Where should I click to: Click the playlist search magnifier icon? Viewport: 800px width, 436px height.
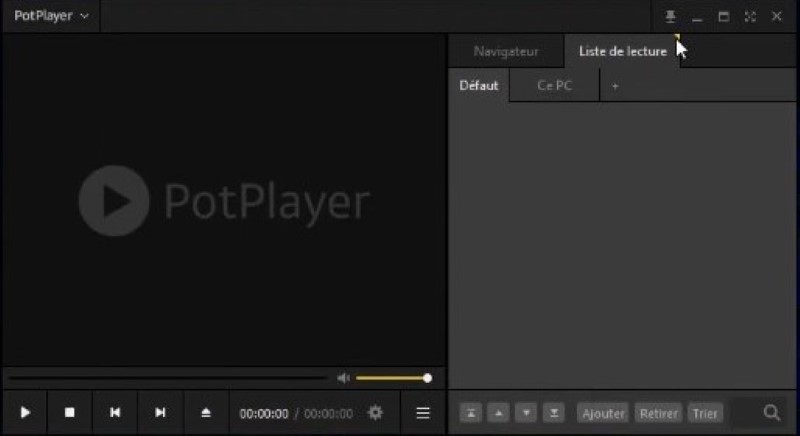pyautogui.click(x=771, y=412)
